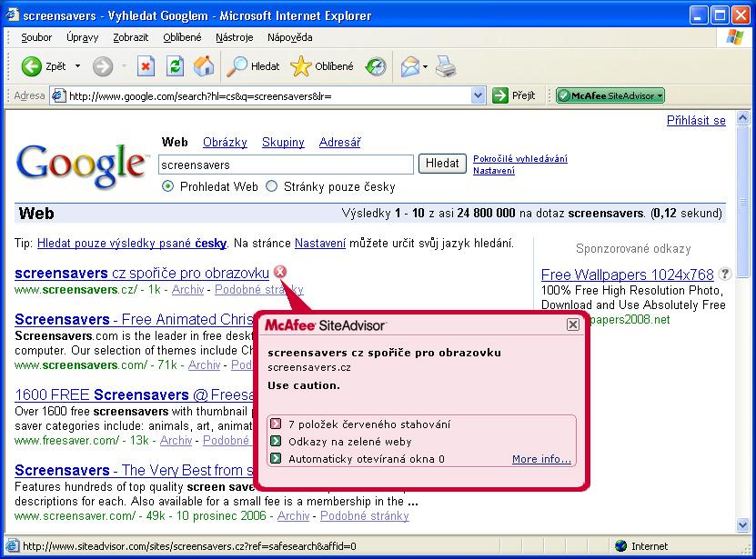The width and height of the screenshot is (756, 559).
Task: Open Pokročilé vyhledávání link
Action: 520,158
